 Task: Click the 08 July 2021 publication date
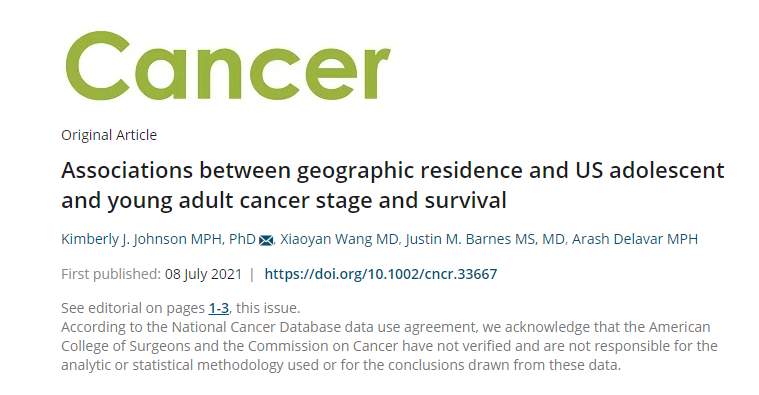click(x=203, y=274)
